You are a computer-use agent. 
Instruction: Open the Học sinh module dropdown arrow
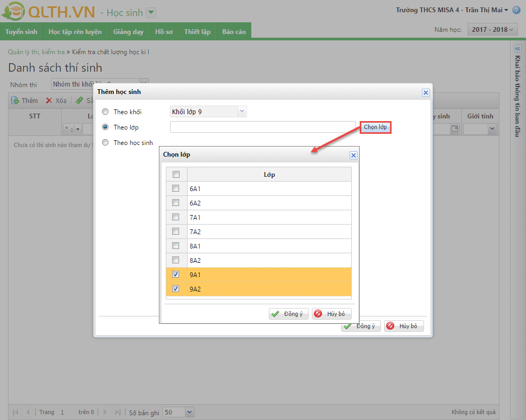(x=151, y=13)
